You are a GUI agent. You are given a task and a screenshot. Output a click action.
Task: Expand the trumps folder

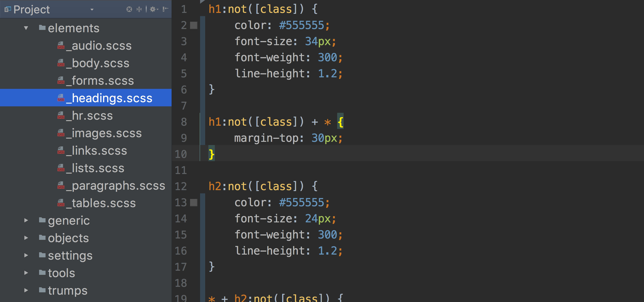tap(26, 290)
